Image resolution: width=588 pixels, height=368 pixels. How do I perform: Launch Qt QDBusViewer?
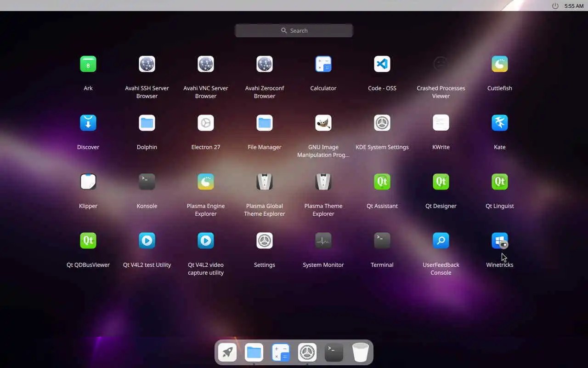88,241
